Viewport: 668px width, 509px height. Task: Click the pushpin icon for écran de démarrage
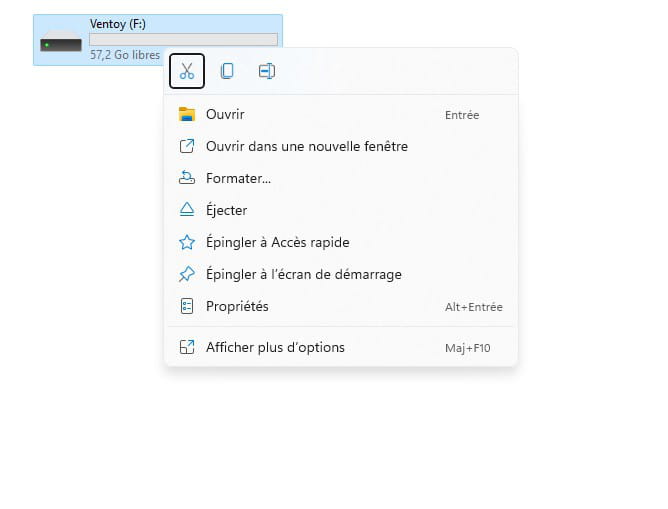click(187, 274)
